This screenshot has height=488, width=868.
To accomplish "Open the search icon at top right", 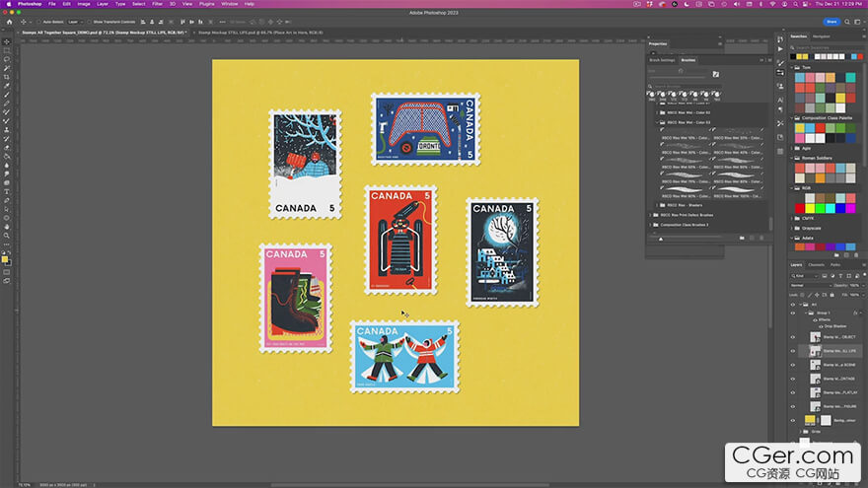I will point(847,22).
